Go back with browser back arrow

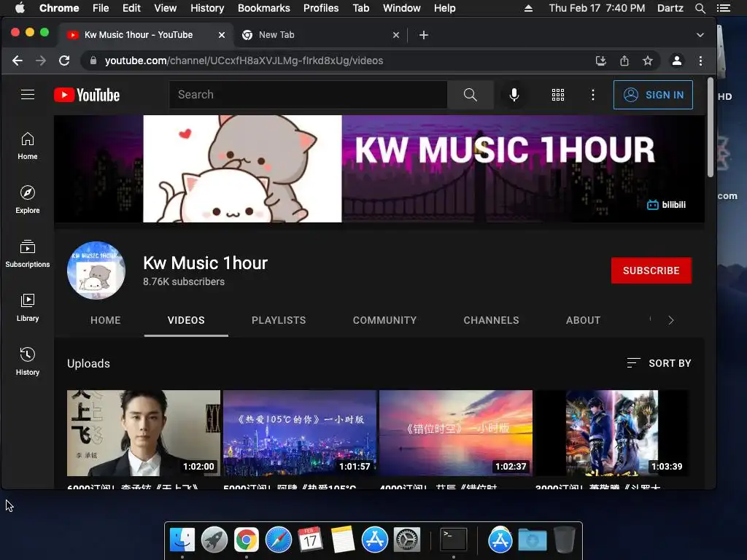(x=18, y=61)
